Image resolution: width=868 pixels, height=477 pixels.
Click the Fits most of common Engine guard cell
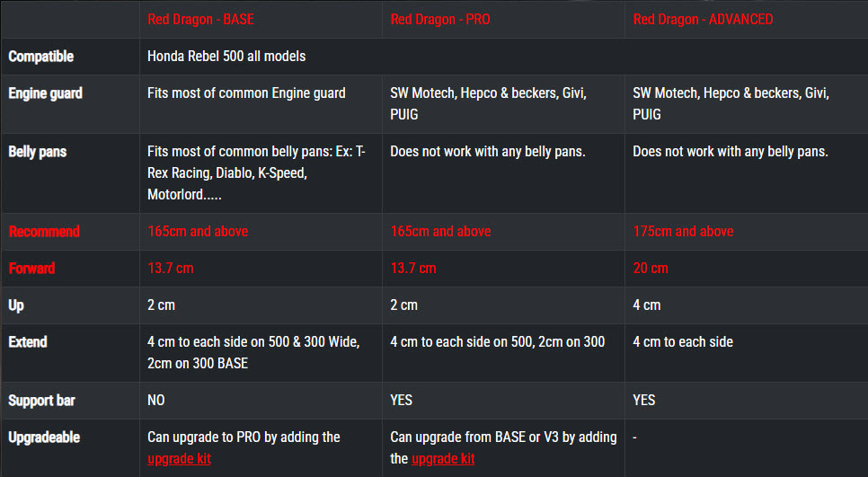pyautogui.click(x=246, y=93)
